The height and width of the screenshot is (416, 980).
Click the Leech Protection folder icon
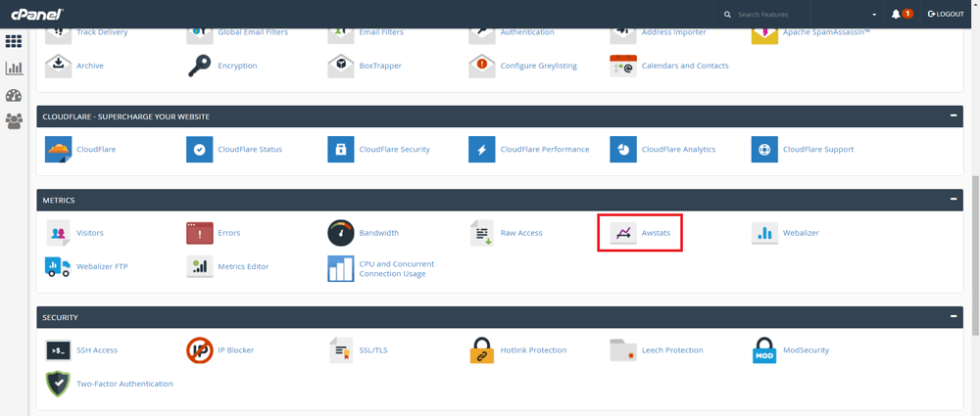(623, 350)
